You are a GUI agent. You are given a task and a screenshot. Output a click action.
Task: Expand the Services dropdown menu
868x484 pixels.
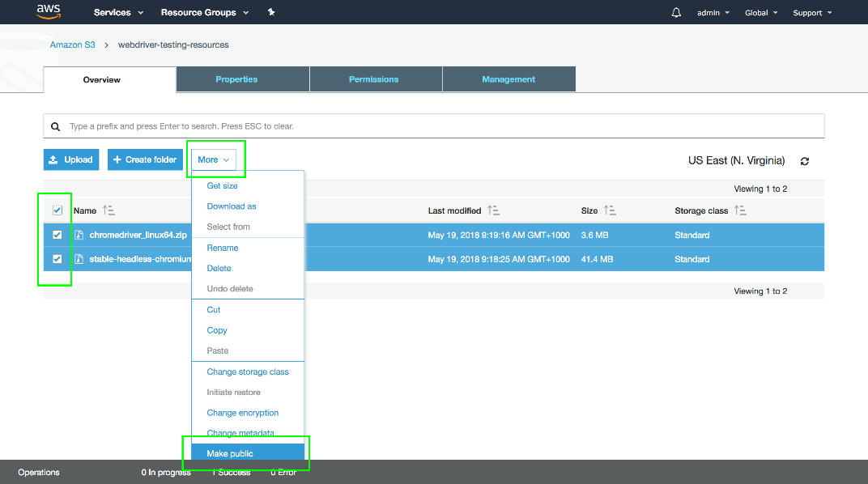118,13
